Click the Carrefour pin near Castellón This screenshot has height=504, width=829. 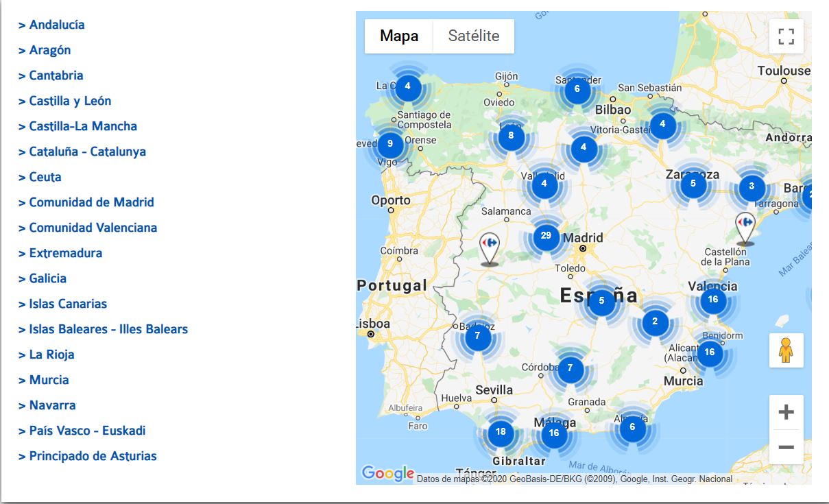tap(745, 227)
